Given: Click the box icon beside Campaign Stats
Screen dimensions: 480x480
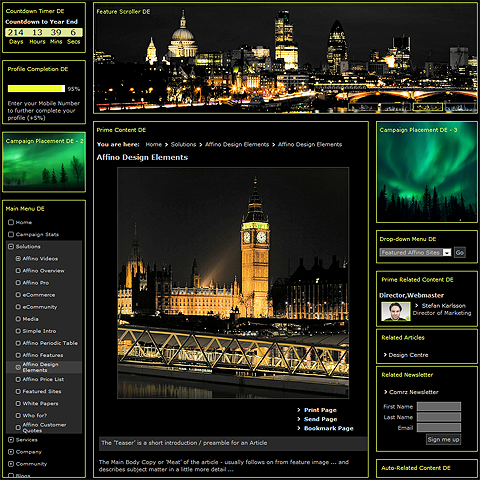Looking at the screenshot, I should (11, 234).
